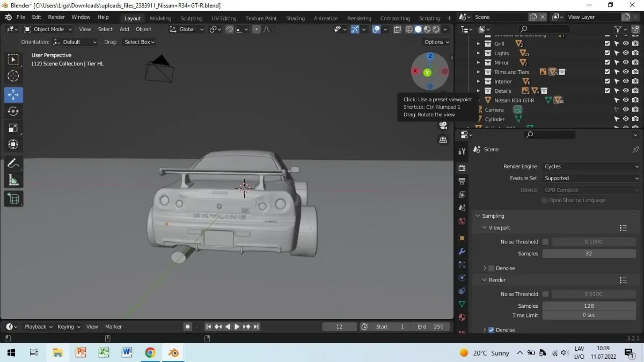This screenshot has width=644, height=362.
Task: Expand the Interior collection
Action: pos(479,82)
